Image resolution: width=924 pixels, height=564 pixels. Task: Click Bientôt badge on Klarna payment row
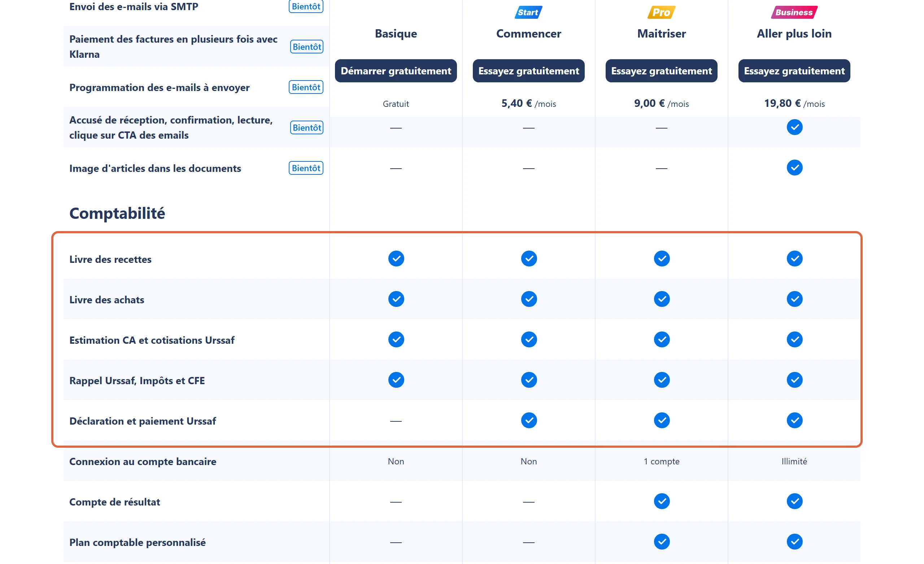point(307,47)
